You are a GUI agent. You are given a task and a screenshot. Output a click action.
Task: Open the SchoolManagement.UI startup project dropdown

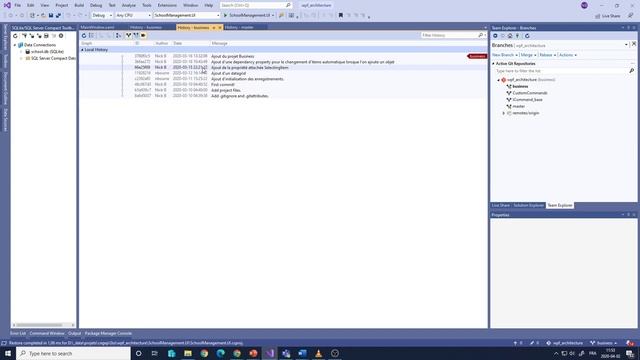click(187, 15)
